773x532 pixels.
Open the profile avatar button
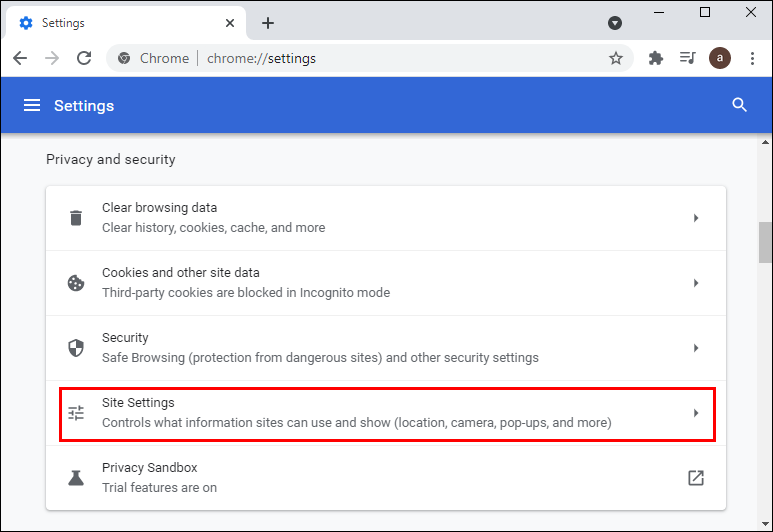point(720,58)
